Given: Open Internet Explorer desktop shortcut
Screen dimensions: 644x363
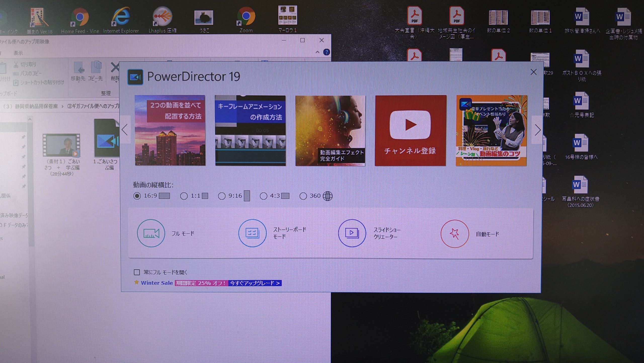Looking at the screenshot, I should click(x=121, y=20).
